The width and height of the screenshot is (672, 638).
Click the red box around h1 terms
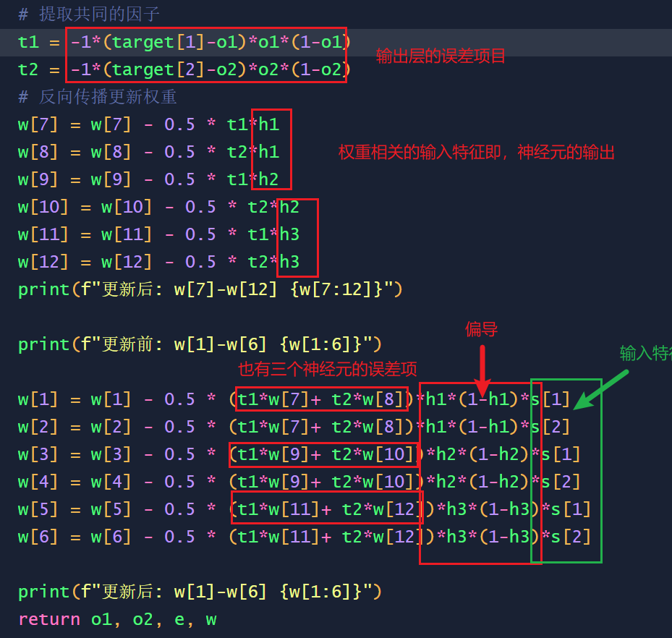[x=272, y=150]
